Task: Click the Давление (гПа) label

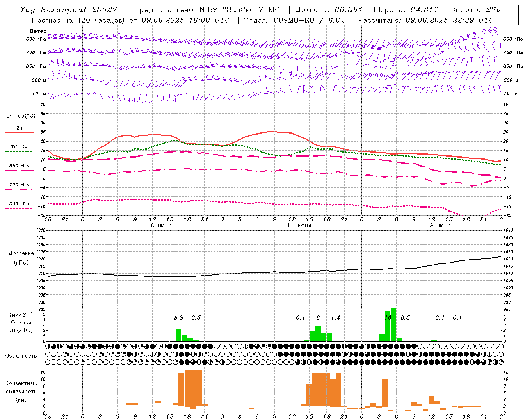Action: point(21,258)
